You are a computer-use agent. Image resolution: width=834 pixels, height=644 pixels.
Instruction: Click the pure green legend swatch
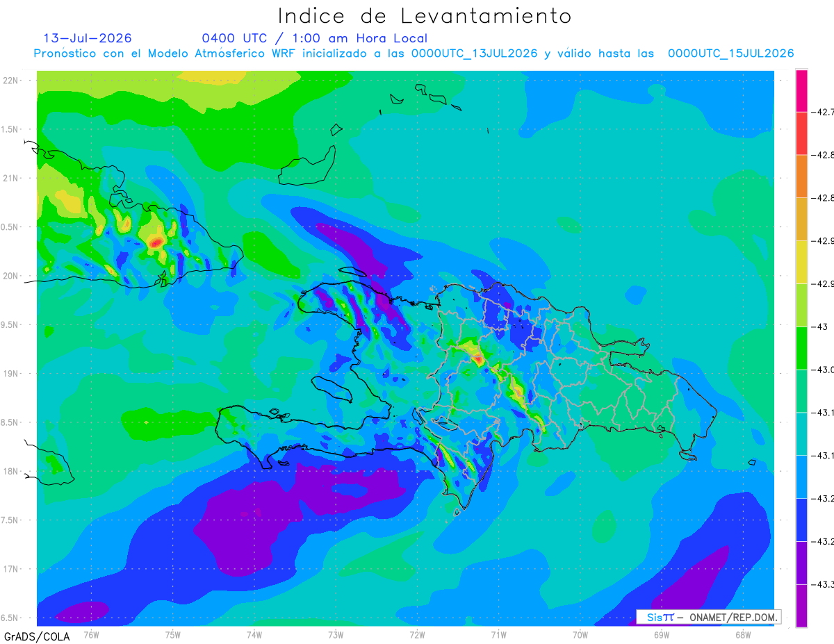801,348
